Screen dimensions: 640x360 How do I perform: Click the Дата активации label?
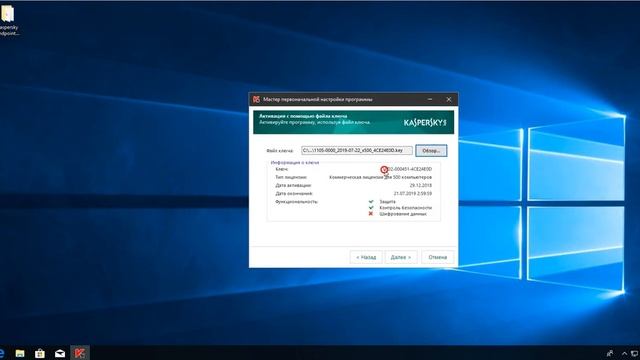(x=293, y=185)
